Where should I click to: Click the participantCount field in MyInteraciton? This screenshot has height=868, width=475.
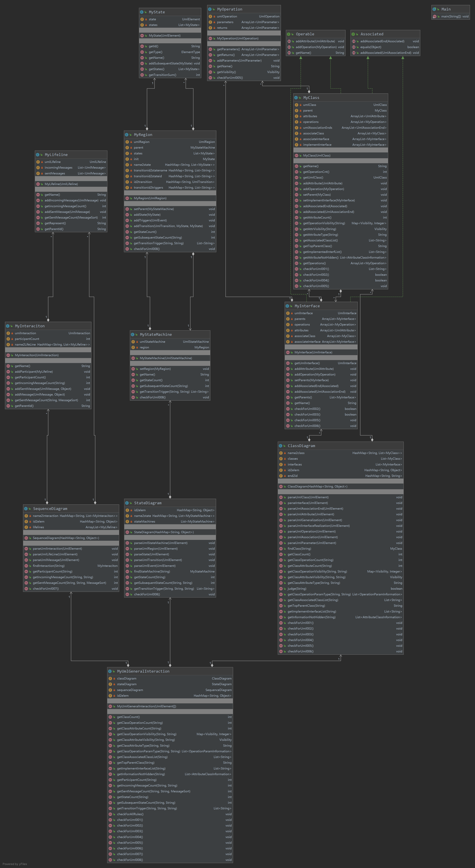pyautogui.click(x=27, y=339)
